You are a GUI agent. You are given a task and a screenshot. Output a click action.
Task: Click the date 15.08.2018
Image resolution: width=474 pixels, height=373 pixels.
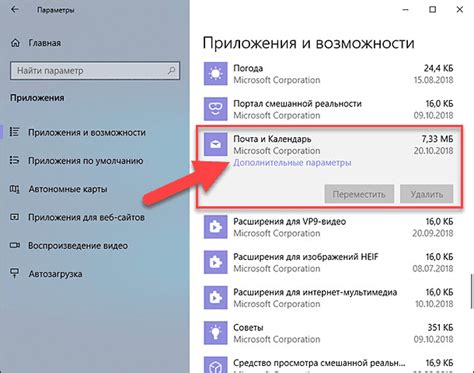point(433,80)
